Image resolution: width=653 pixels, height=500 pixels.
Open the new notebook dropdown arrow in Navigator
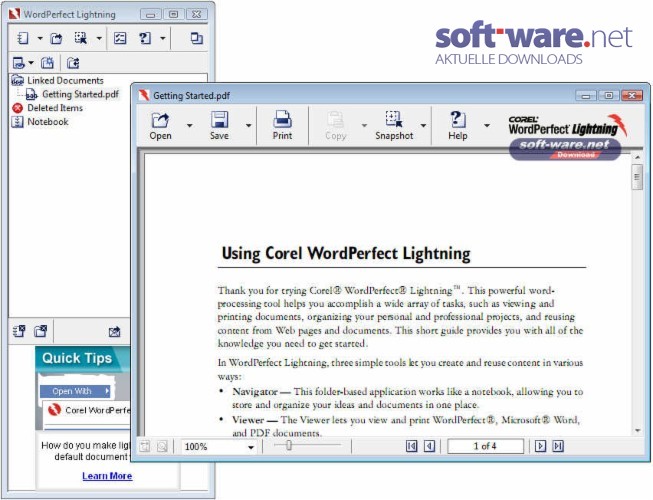coord(40,38)
